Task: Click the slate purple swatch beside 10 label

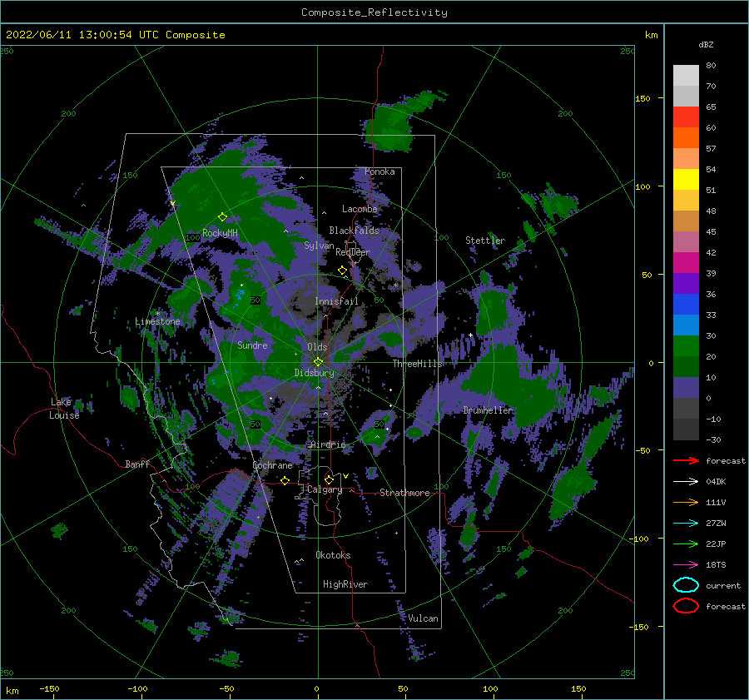Action: 686,387
